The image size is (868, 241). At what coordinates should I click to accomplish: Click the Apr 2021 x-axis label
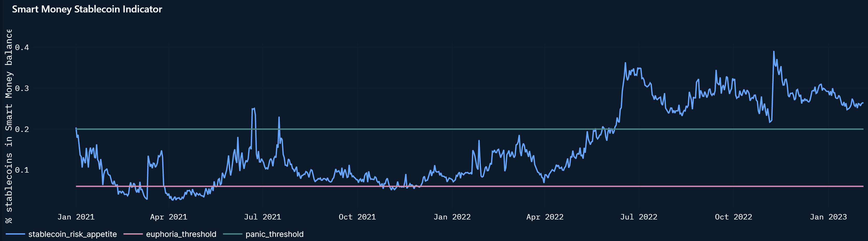pyautogui.click(x=168, y=217)
